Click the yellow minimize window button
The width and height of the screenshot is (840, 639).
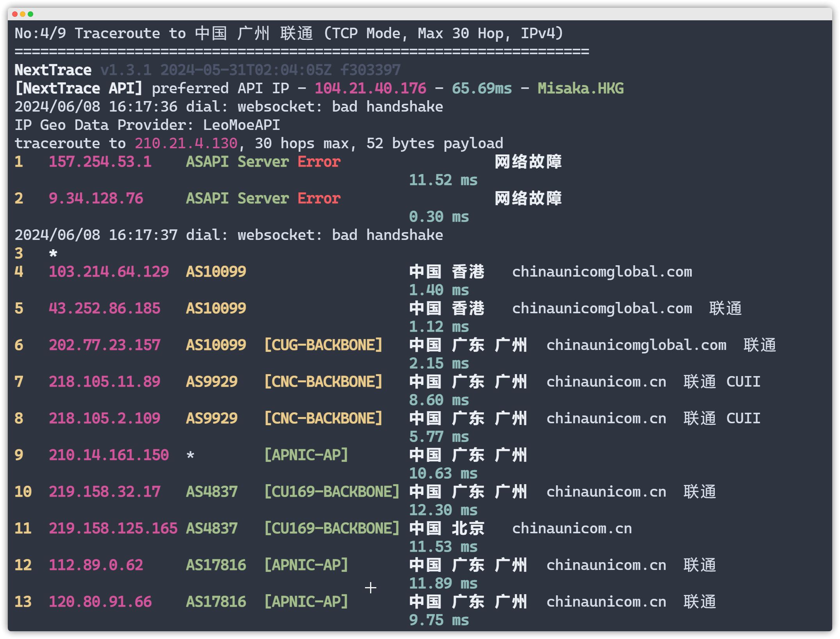click(x=23, y=14)
